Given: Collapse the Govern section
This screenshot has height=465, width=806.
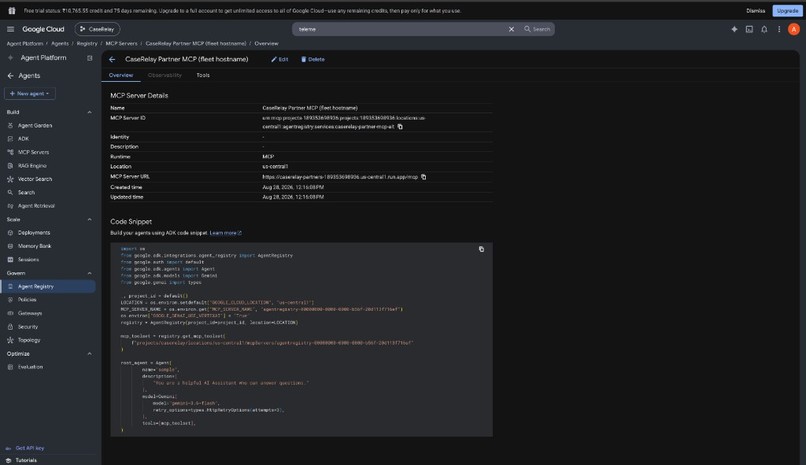Looking at the screenshot, I should pyautogui.click(x=89, y=273).
